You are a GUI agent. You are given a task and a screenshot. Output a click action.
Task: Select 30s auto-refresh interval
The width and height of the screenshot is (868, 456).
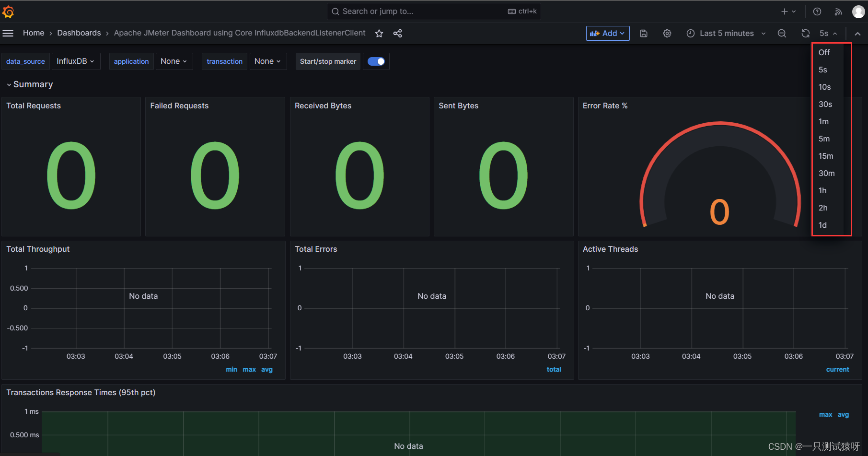click(x=825, y=104)
